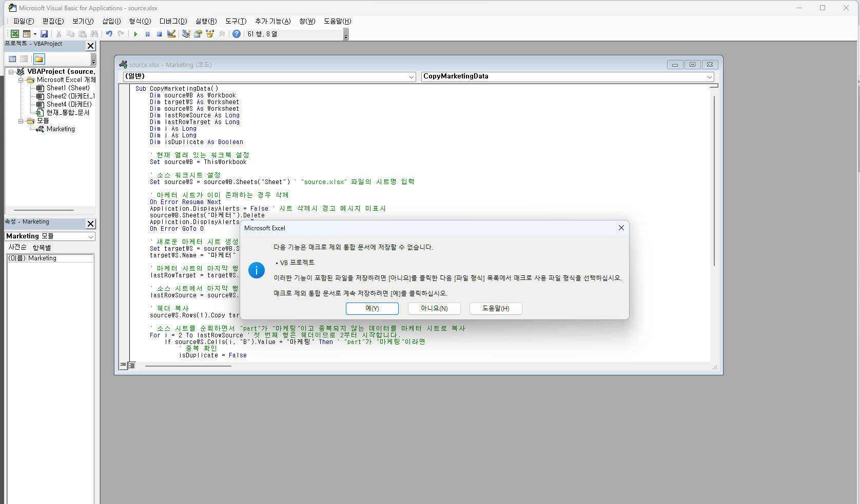
Task: Select 현재_통합_문서 in project tree
Action: coord(68,113)
